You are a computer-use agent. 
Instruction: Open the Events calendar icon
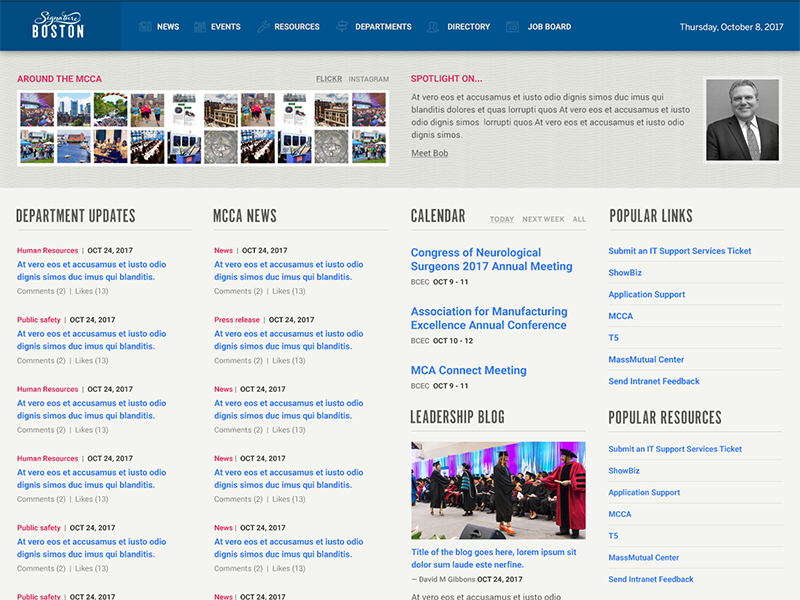point(201,27)
